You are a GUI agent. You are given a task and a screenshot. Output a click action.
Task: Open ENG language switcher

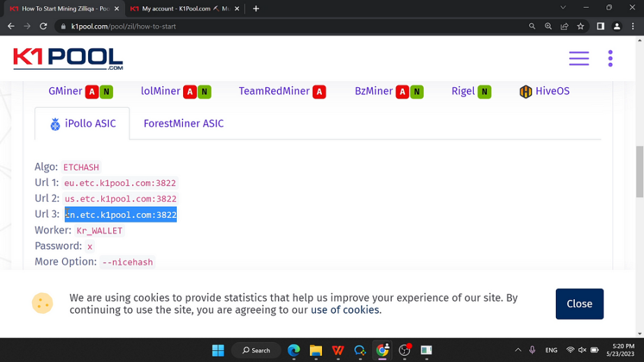(551, 350)
